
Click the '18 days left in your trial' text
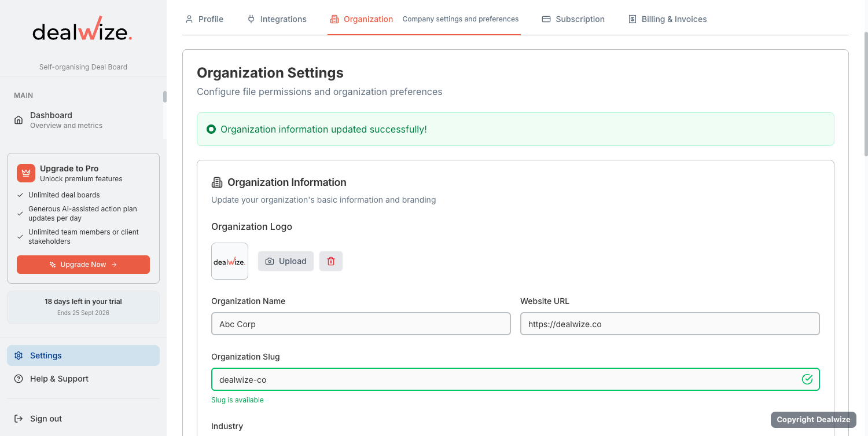coord(83,302)
